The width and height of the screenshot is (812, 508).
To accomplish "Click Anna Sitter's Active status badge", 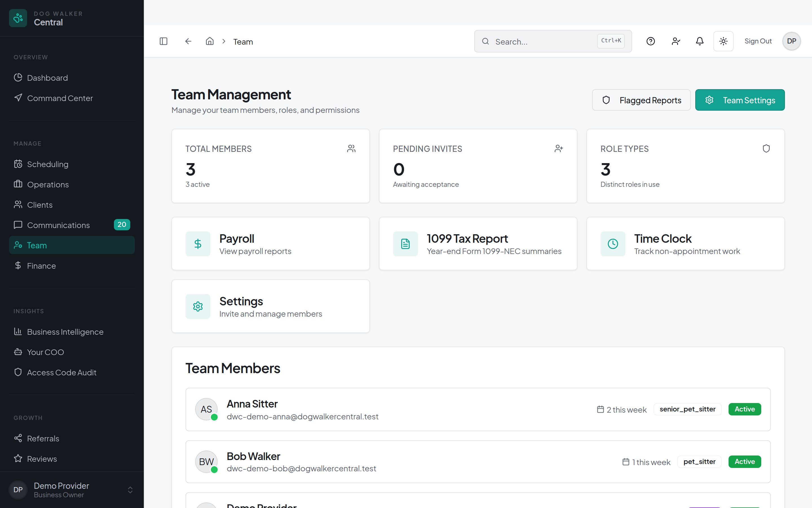I will [745, 409].
